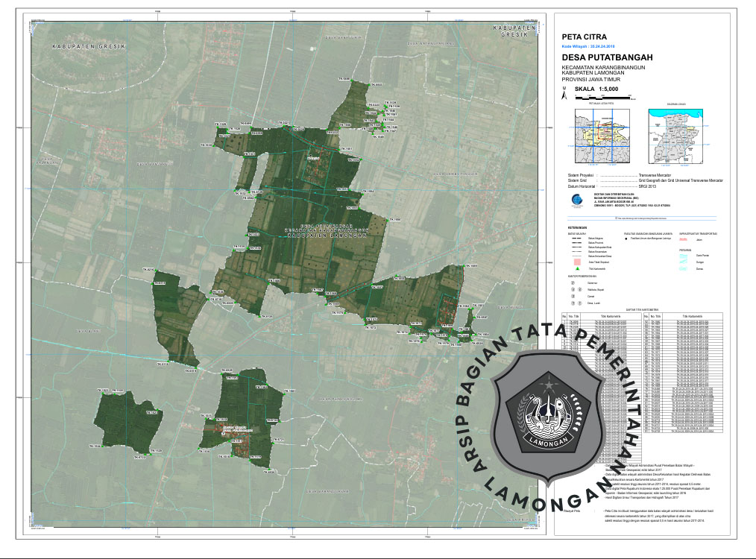The image size is (756, 559).
Task: Click the Gubernur office legend symbol
Action: coord(573,283)
